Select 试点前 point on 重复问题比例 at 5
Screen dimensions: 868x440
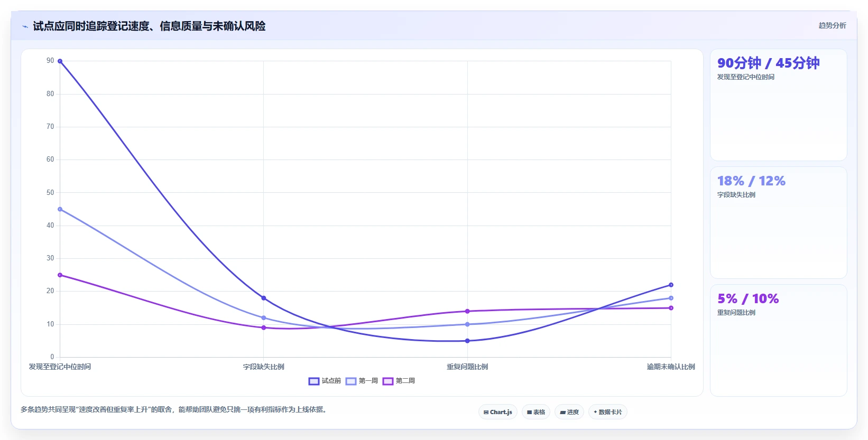pos(467,341)
